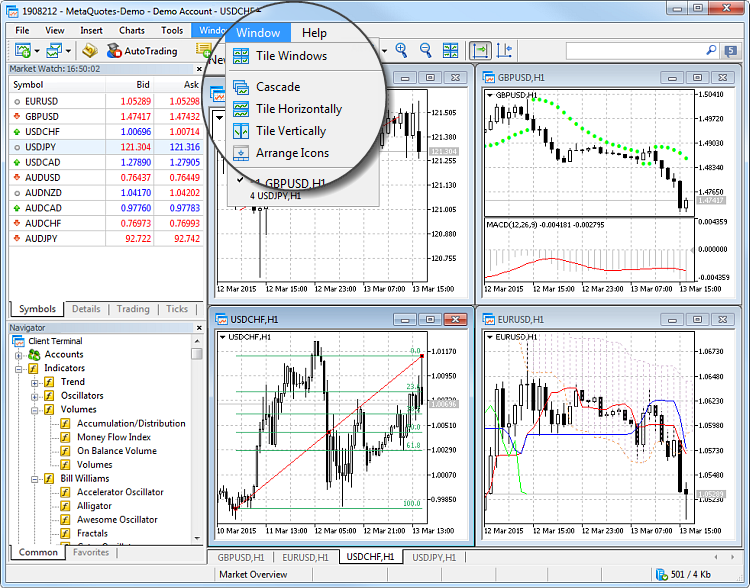Image resolution: width=750 pixels, height=588 pixels.
Task: Open the USDCHF,H1 chart triangle menu
Action: (222, 337)
